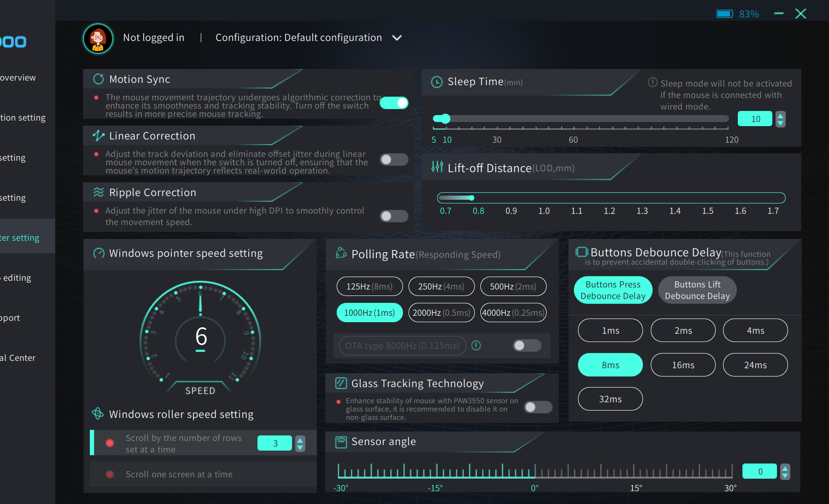Increase the Sleep Time stepper value
Screen dimensions: 829x504
pyautogui.click(x=780, y=115)
